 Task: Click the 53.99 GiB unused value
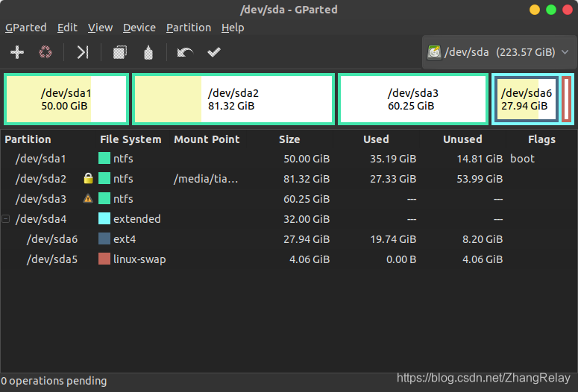pyautogui.click(x=480, y=179)
